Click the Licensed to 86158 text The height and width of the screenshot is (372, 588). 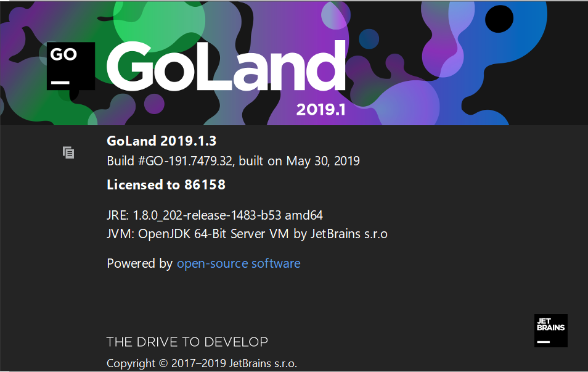(x=166, y=184)
